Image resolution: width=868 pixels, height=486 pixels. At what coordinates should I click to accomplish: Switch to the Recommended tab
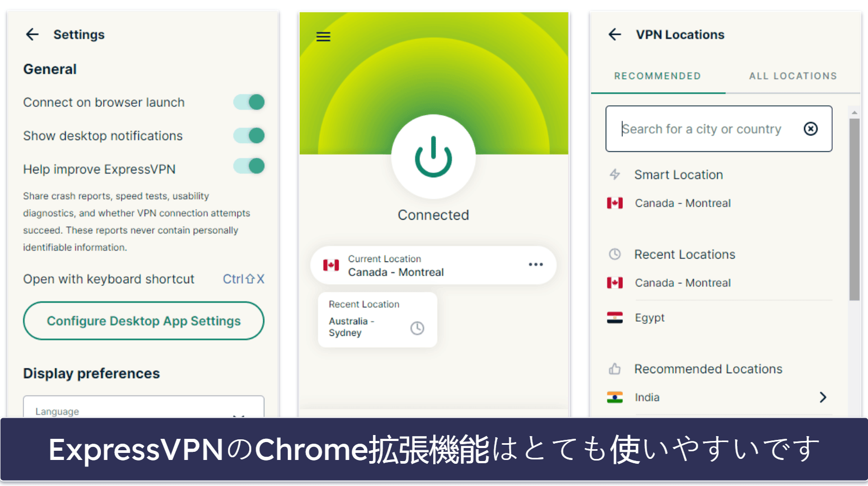pos(657,76)
